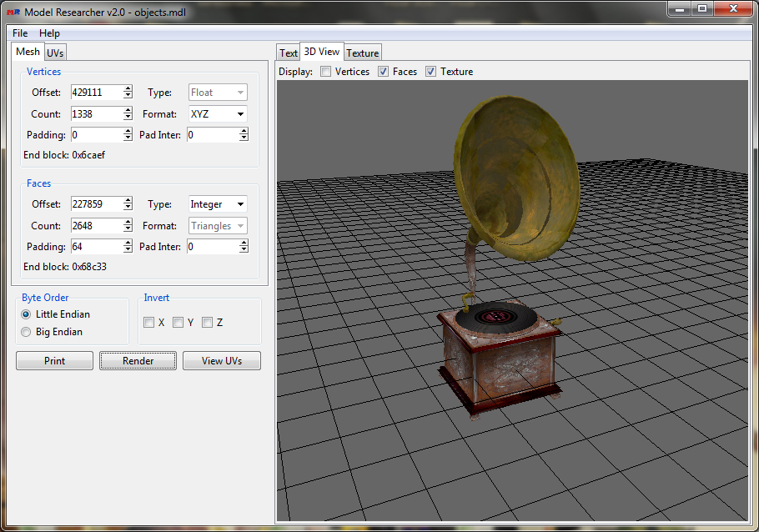Select the Big Endian byte order
Image resolution: width=759 pixels, height=532 pixels.
pos(27,332)
